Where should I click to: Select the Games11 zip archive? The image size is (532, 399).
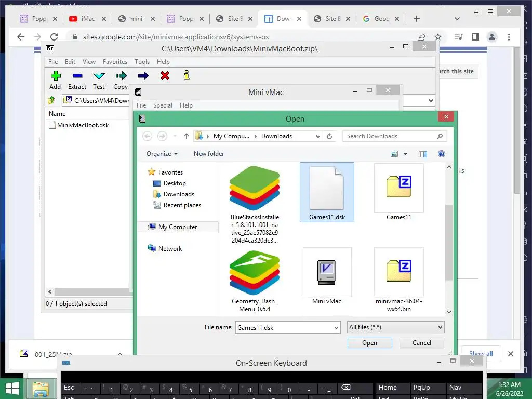(398, 192)
